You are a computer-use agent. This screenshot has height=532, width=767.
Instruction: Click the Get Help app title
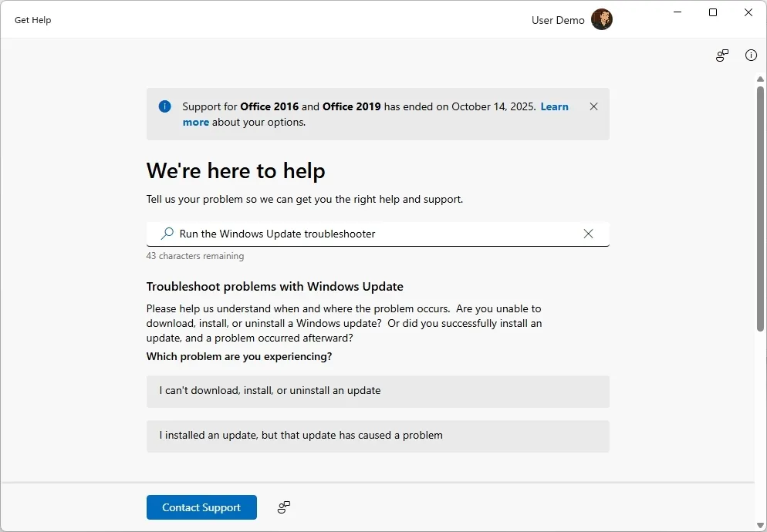[32, 19]
